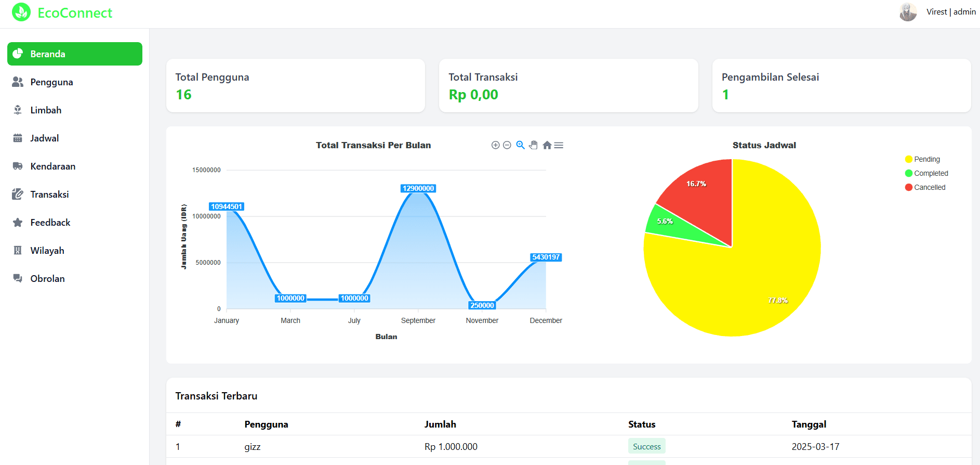
Task: Navigate to Kendaraan section
Action: (52, 166)
